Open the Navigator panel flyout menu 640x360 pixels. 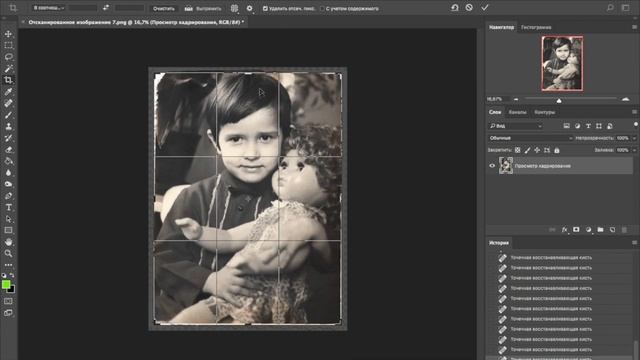click(634, 27)
